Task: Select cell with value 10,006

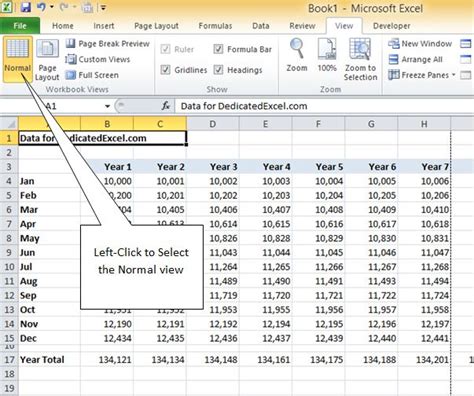Action: 424,181
